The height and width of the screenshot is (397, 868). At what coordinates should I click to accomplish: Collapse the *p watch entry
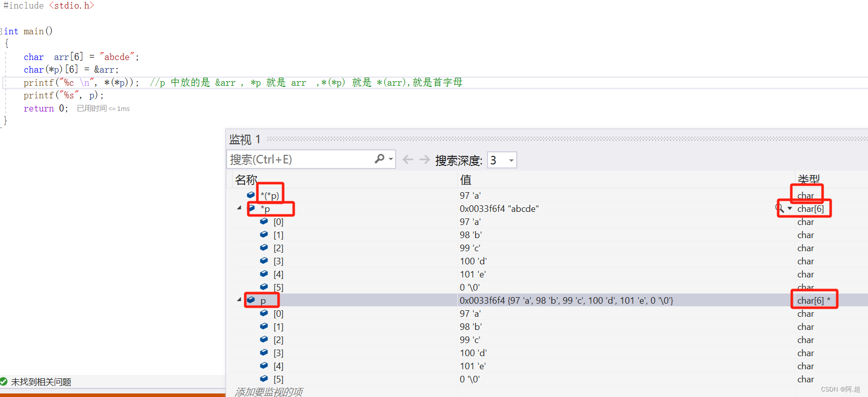[x=239, y=208]
